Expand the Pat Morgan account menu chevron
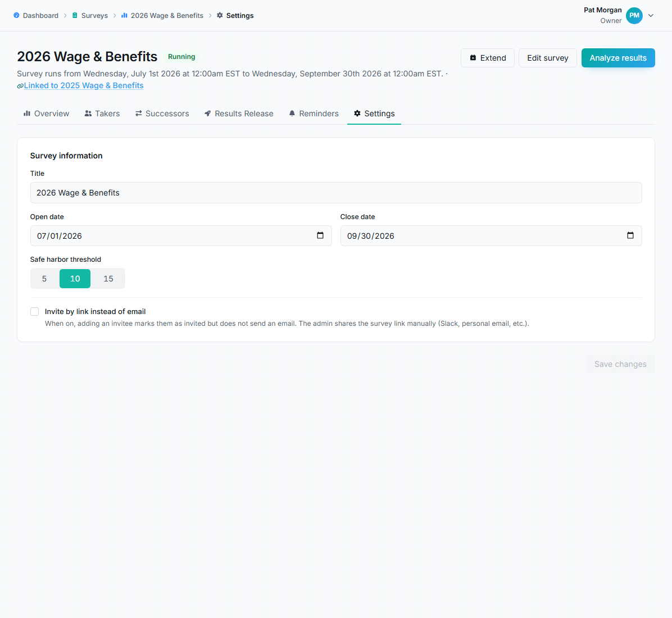Viewport: 672px width, 618px height. 651,15
